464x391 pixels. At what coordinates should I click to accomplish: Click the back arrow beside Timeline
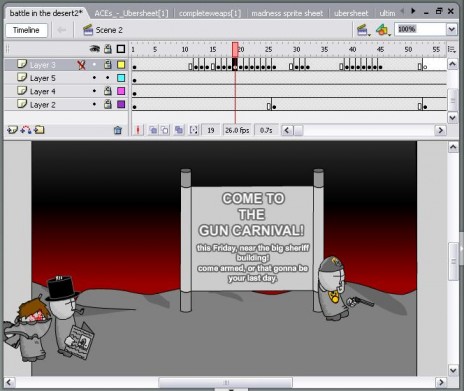pos(61,30)
